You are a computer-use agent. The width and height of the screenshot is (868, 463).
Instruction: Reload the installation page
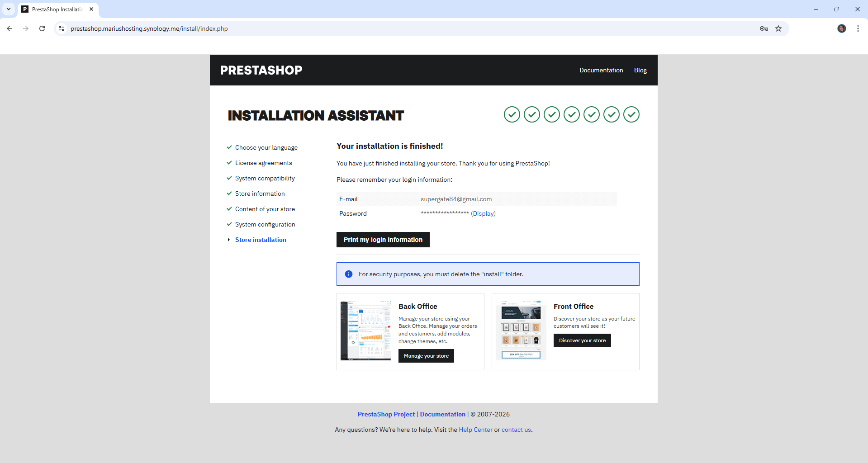[x=42, y=28]
